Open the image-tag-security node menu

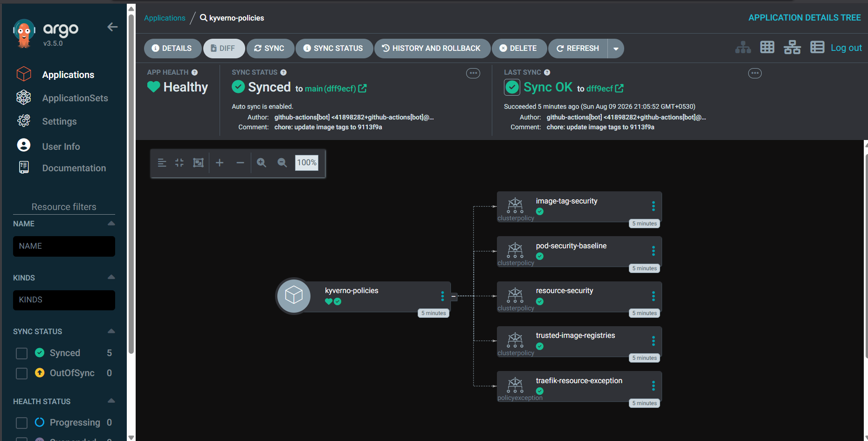coord(653,206)
